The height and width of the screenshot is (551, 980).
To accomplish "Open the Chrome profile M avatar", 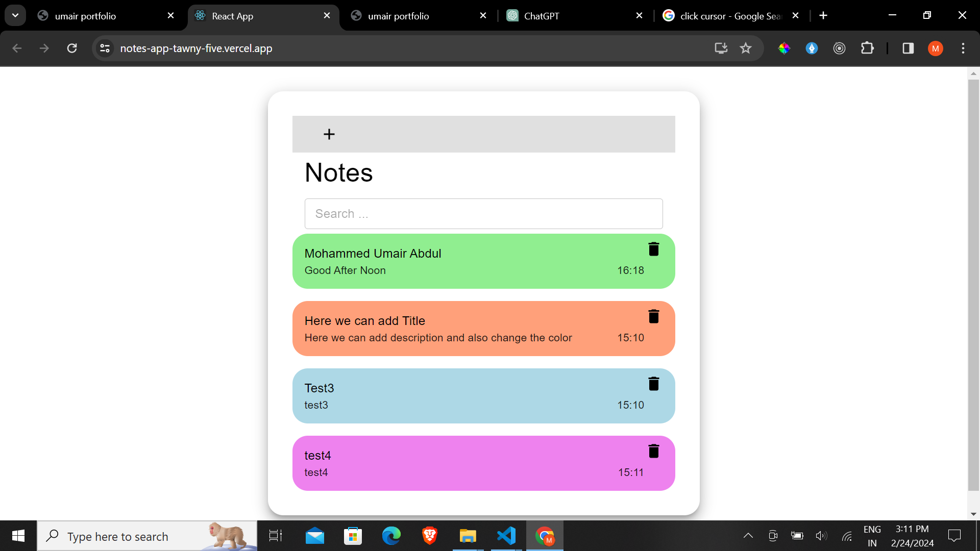I will tap(935, 48).
